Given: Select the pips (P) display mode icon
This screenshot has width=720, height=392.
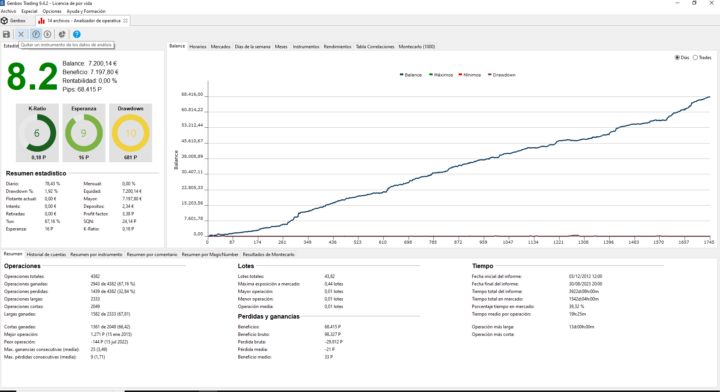Looking at the screenshot, I should point(36,34).
